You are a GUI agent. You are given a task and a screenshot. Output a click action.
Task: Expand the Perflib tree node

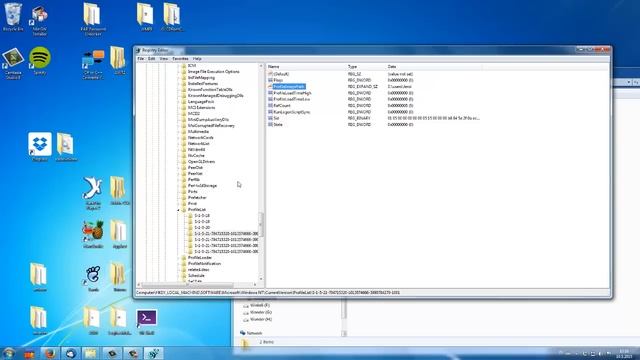(179, 180)
